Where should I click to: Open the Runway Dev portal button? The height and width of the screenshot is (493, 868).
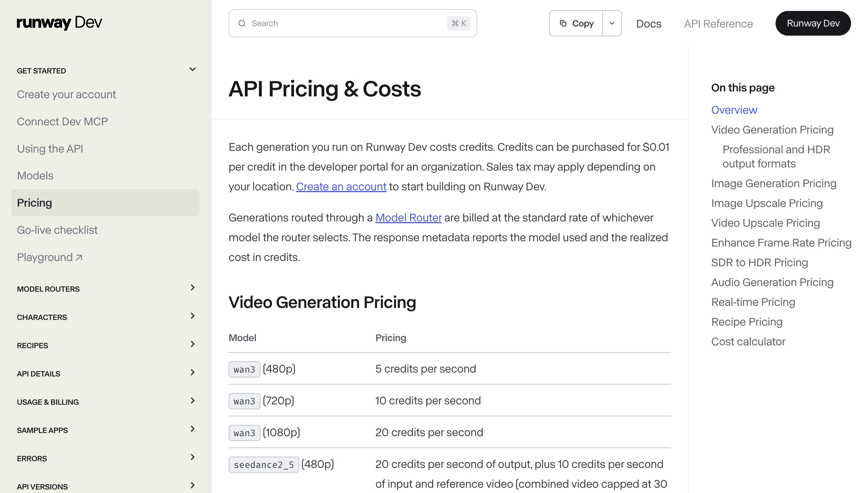coord(813,23)
